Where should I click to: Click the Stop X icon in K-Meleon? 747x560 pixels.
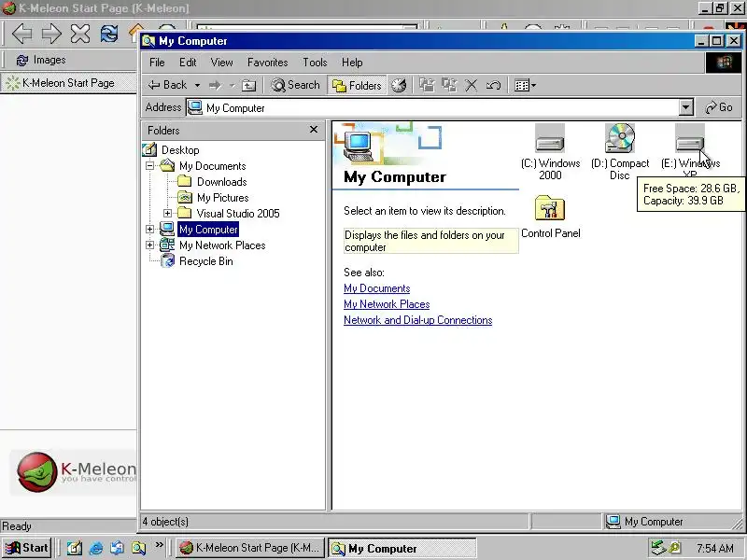80,34
